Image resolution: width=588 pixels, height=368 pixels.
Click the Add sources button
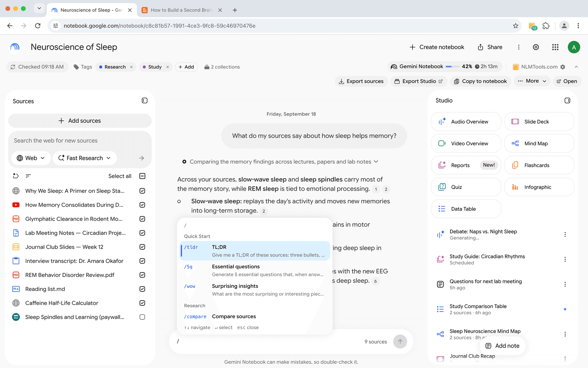[x=80, y=121]
